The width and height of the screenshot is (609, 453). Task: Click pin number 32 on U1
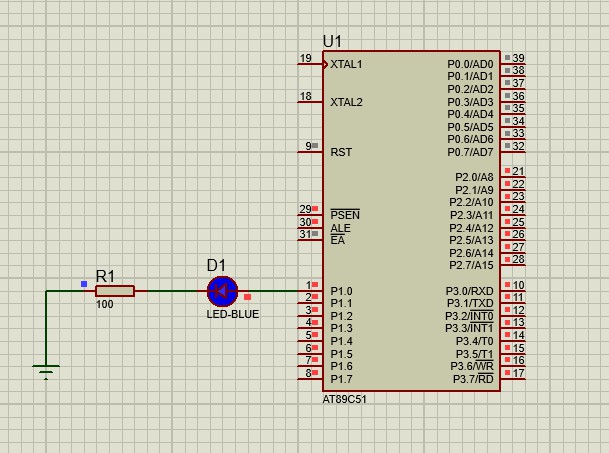point(518,146)
